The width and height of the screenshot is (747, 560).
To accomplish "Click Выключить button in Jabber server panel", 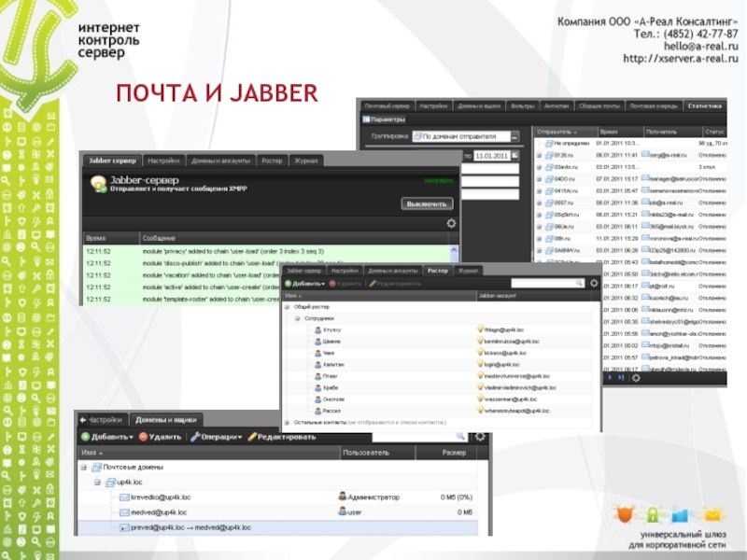I will point(427,203).
